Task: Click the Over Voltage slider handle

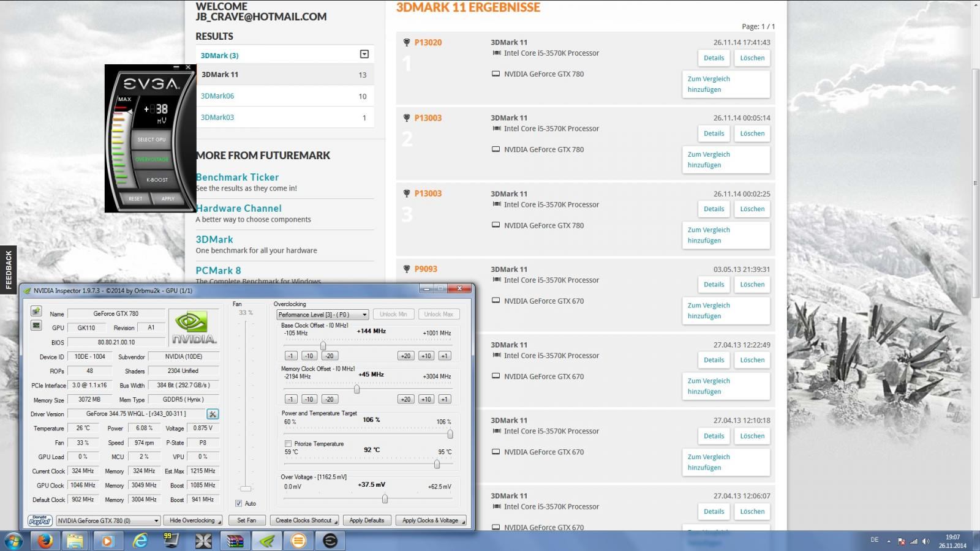Action: tap(385, 499)
